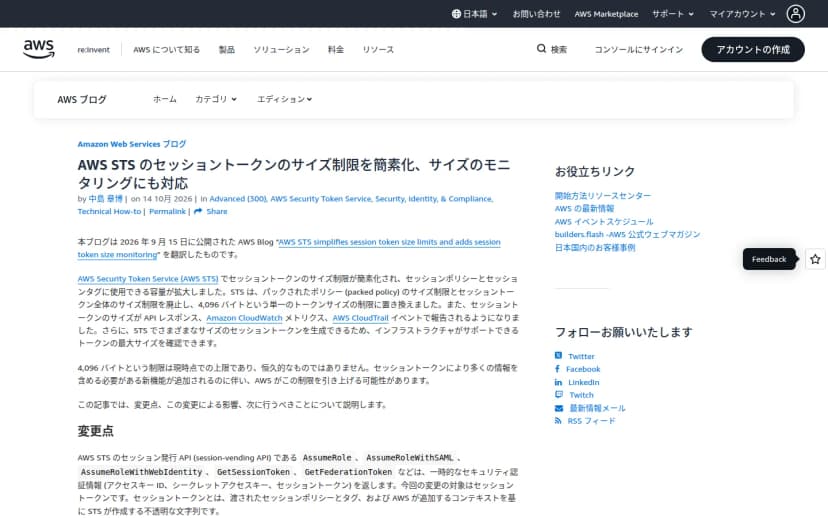Click コンソールにサインイン link
This screenshot has width=828, height=518.
[x=638, y=50]
